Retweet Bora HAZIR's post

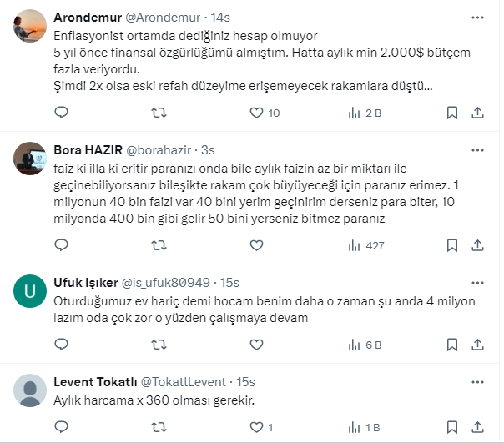[x=158, y=245]
